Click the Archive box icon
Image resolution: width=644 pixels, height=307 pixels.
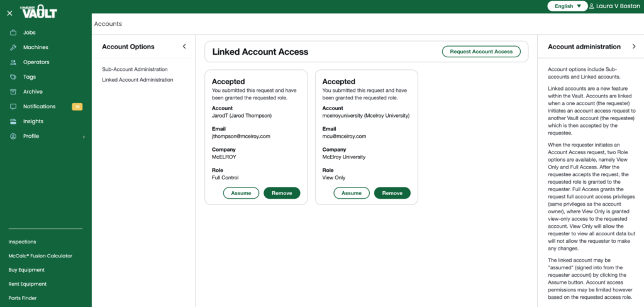tap(13, 92)
